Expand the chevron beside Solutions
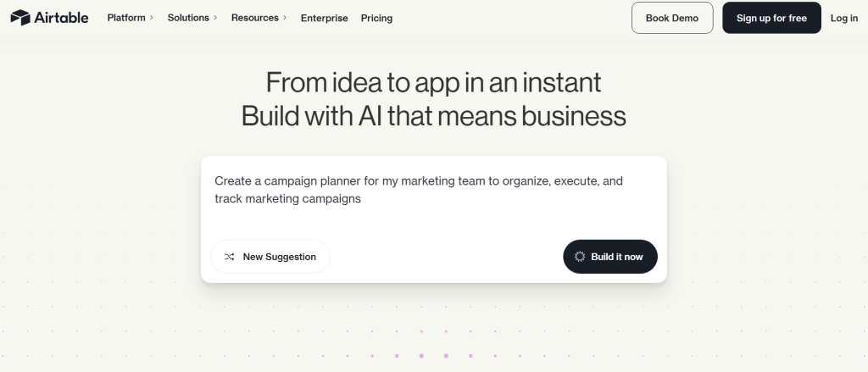Image resolution: width=868 pixels, height=372 pixels. 215,18
